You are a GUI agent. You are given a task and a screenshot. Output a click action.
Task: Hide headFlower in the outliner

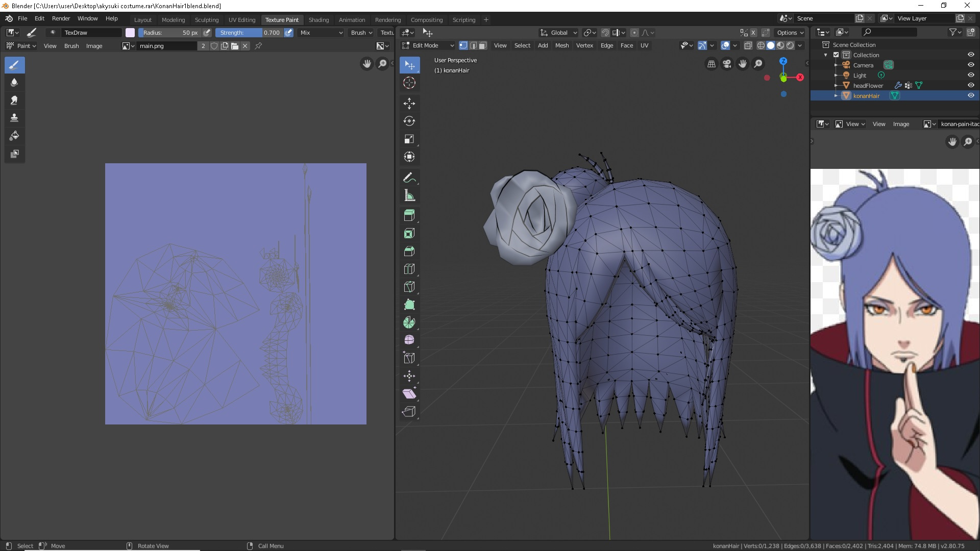pyautogui.click(x=971, y=85)
